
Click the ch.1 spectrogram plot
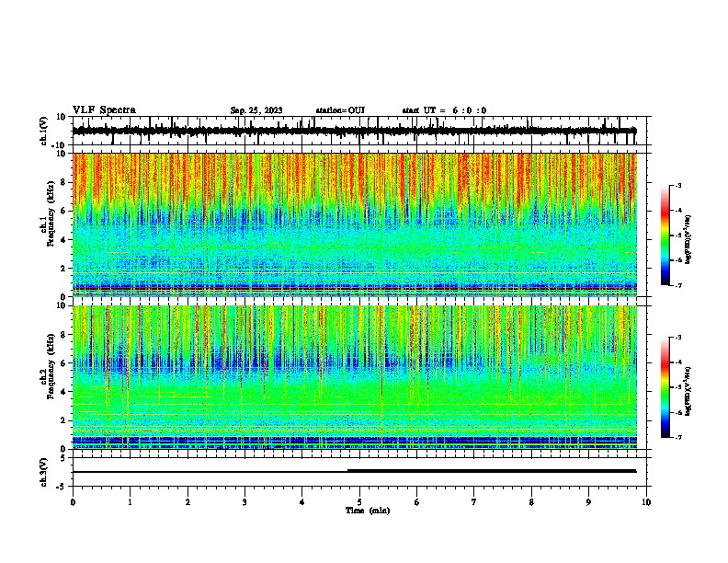coord(355,224)
